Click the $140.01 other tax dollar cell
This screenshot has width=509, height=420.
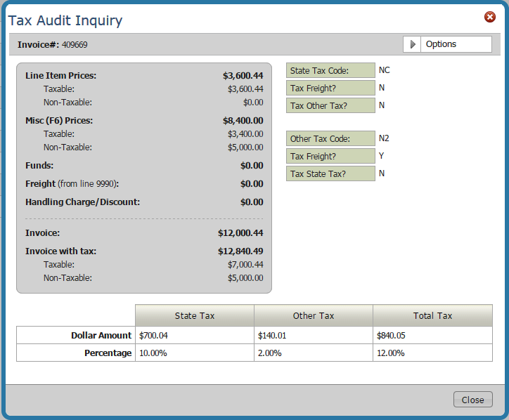pyautogui.click(x=313, y=335)
